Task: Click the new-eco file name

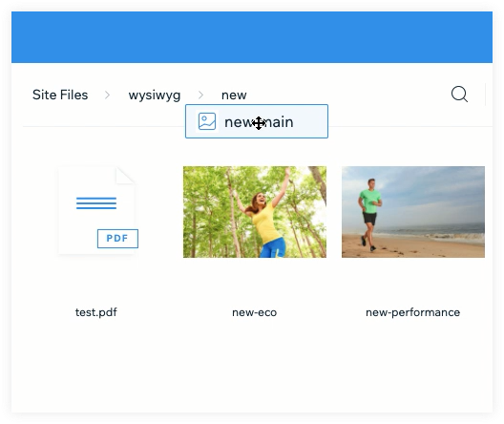Action: tap(254, 312)
